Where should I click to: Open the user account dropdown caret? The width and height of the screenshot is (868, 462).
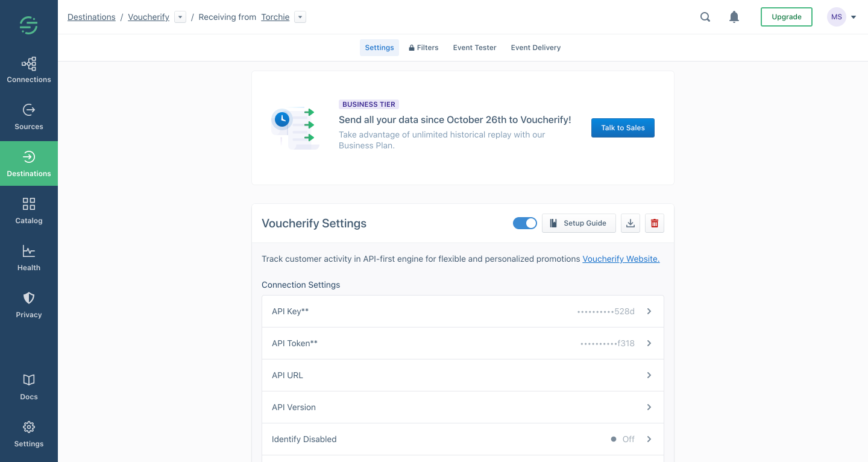tap(854, 17)
